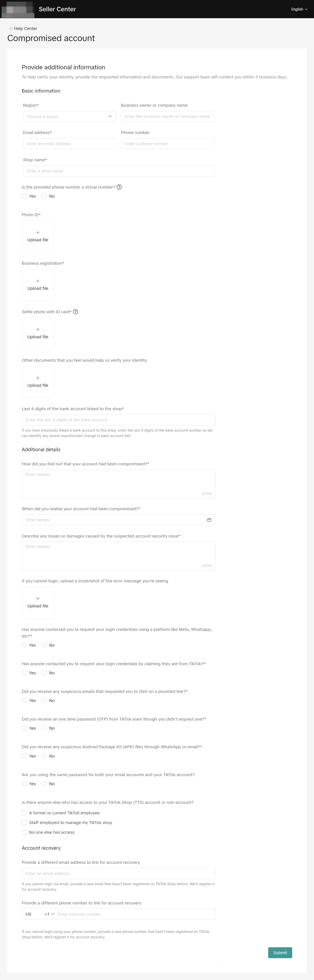Click the Seller Center header title
This screenshot has width=314, height=980.
(57, 9)
